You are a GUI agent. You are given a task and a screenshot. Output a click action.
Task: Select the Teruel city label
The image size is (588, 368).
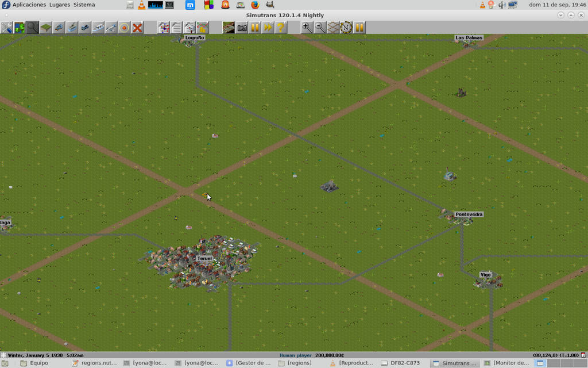[x=204, y=258]
